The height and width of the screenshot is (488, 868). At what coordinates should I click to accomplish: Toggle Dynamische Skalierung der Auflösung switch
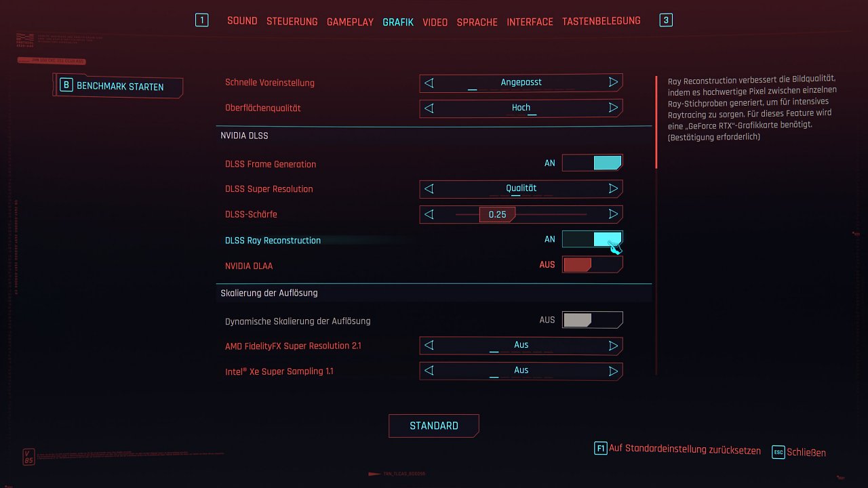(592, 320)
